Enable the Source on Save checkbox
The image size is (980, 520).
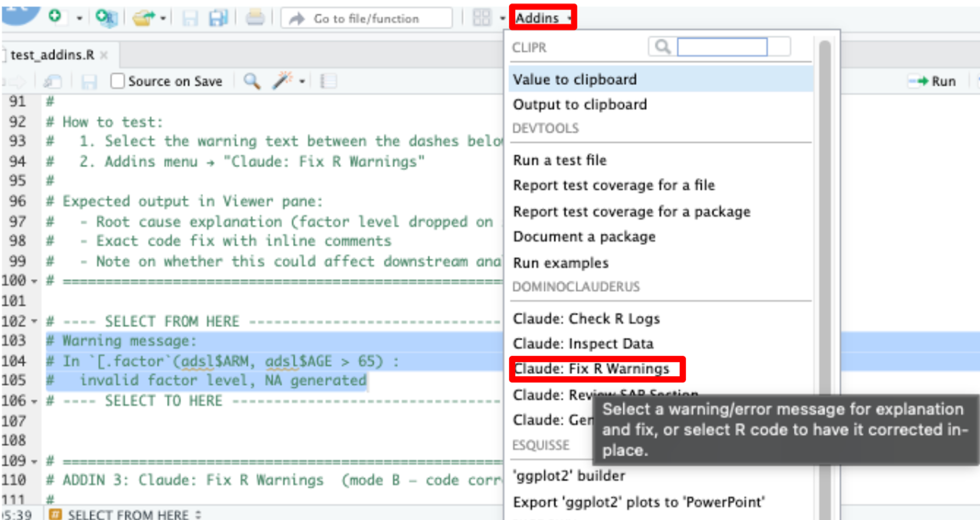coord(117,81)
